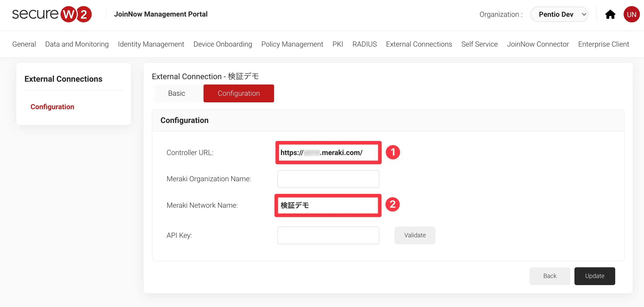Open the Device Onboarding menu
The height and width of the screenshot is (307, 644).
(x=223, y=44)
